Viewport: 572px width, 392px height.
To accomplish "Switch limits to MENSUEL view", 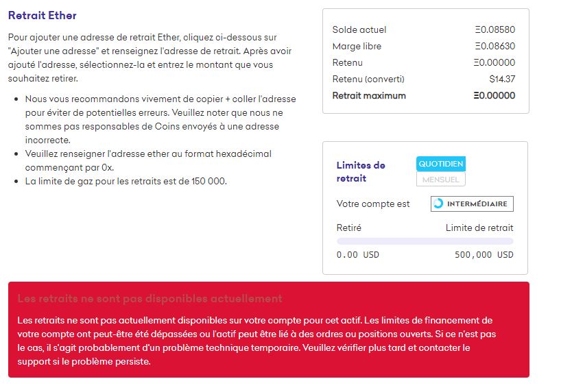I will click(441, 180).
